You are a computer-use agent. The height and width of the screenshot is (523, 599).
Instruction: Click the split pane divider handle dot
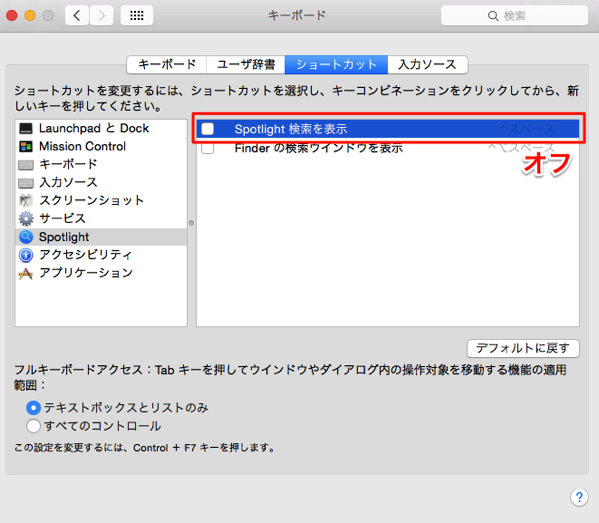pos(191,223)
